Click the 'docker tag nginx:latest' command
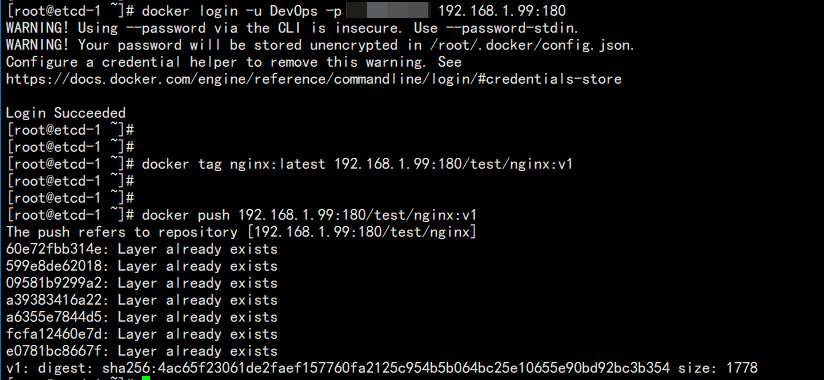This screenshot has height=380, width=824. coord(357,164)
